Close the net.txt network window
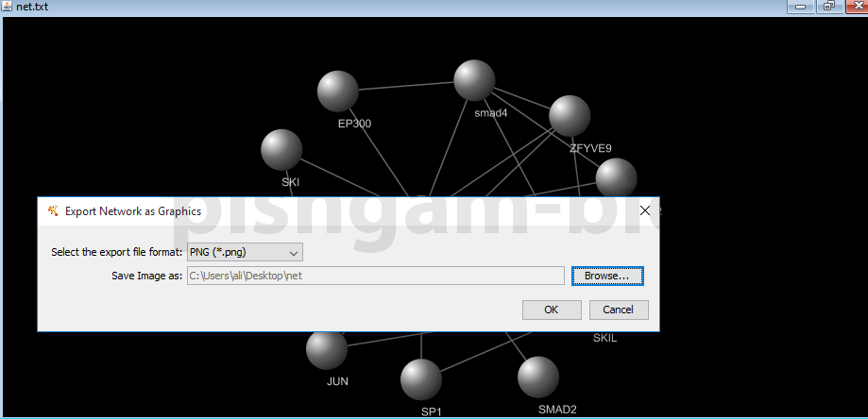 pos(854,7)
